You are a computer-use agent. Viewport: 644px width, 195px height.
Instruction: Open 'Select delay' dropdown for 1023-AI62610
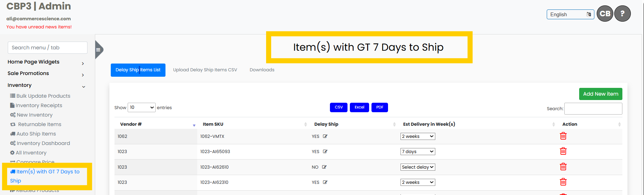[417, 167]
